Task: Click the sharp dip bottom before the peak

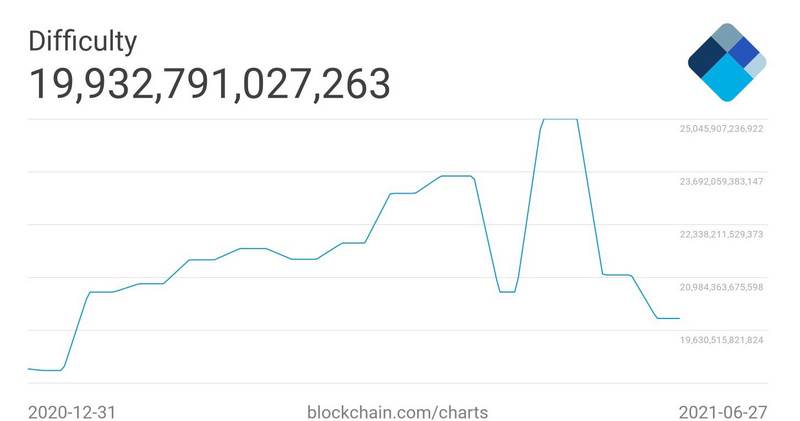Action: [x=507, y=292]
